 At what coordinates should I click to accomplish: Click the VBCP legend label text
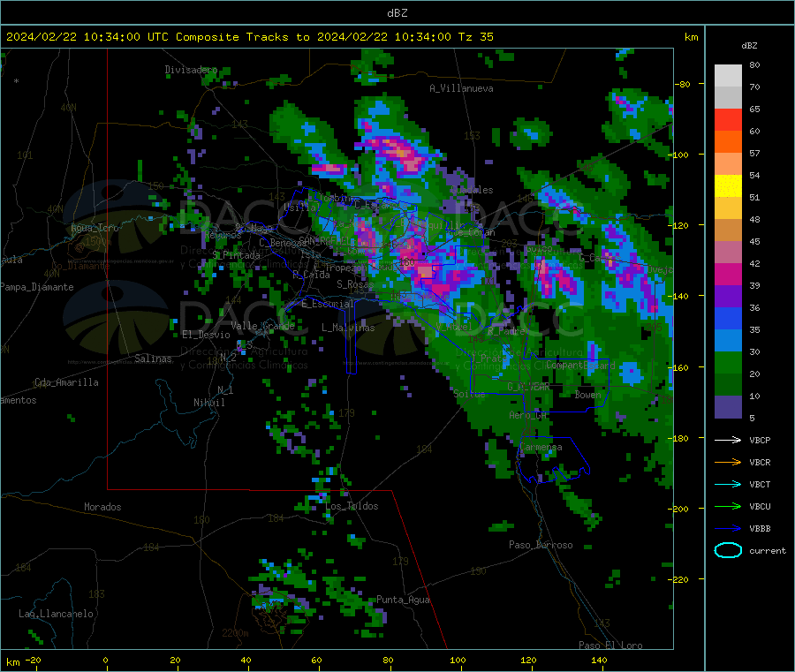(760, 440)
